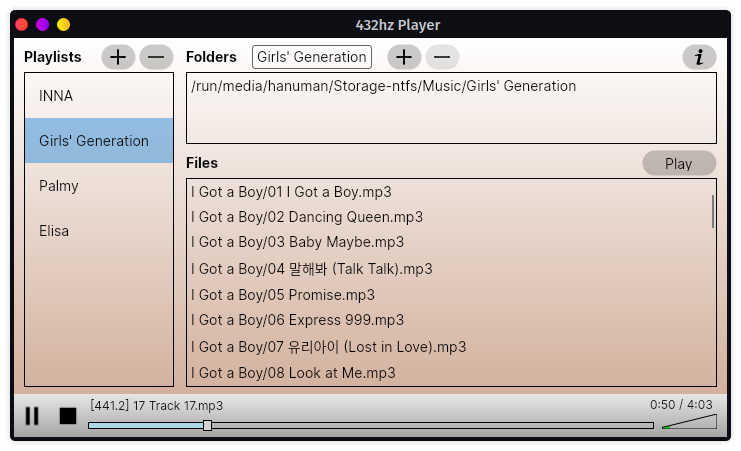The image size is (741, 451).
Task: Click the files list scrollbar
Action: tap(713, 211)
